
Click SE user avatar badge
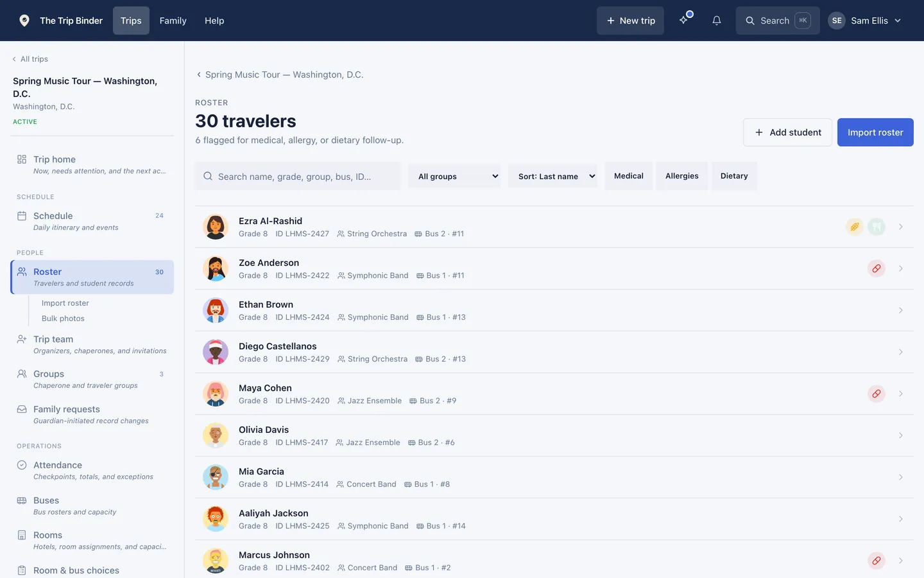[x=837, y=21]
